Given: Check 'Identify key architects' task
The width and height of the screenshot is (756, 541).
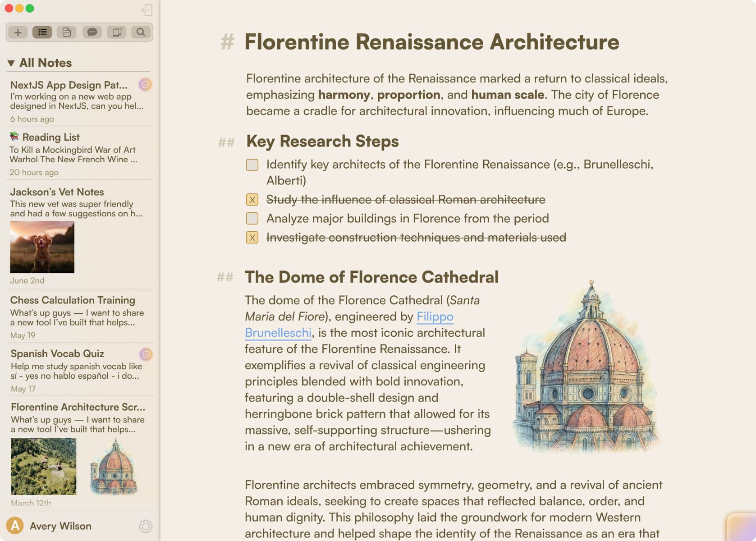Looking at the screenshot, I should pyautogui.click(x=252, y=165).
